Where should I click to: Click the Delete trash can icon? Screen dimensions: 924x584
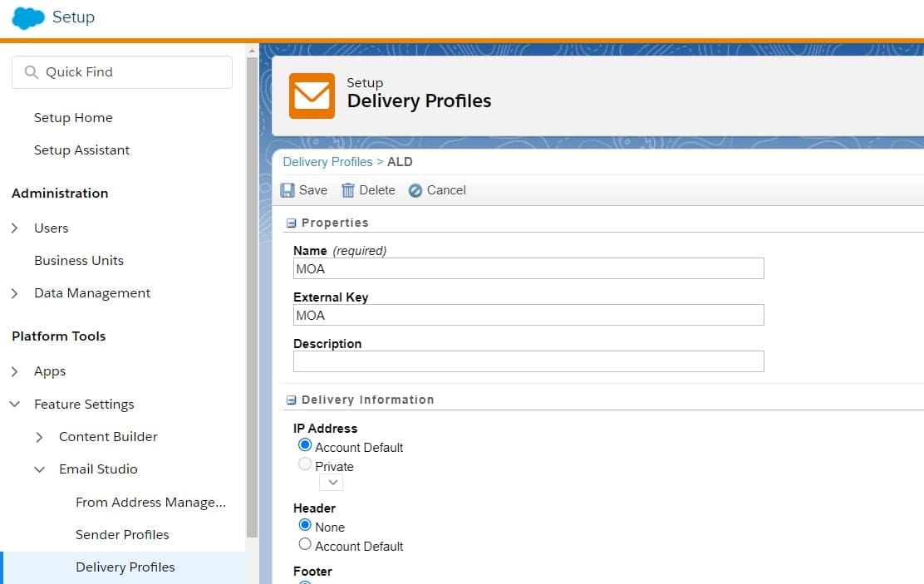click(348, 190)
